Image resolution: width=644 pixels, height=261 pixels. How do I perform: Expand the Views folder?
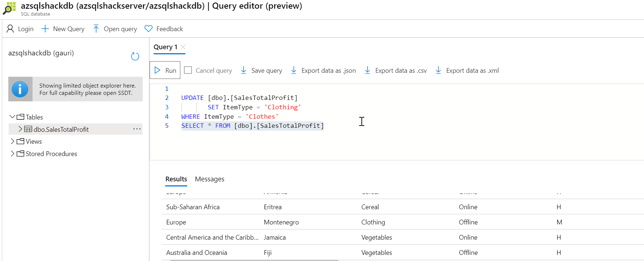pyautogui.click(x=12, y=141)
